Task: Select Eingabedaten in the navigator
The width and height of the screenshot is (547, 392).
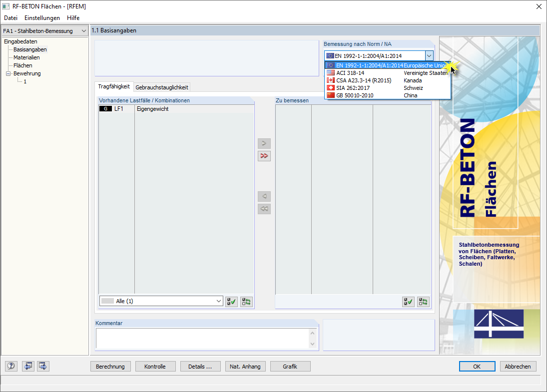Action: coord(20,41)
